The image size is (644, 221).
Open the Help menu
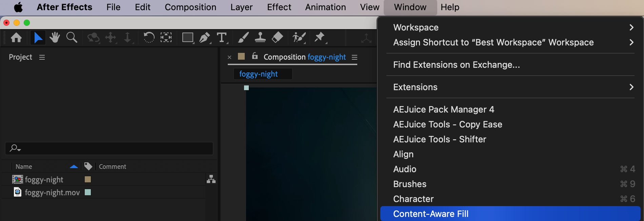pos(450,7)
